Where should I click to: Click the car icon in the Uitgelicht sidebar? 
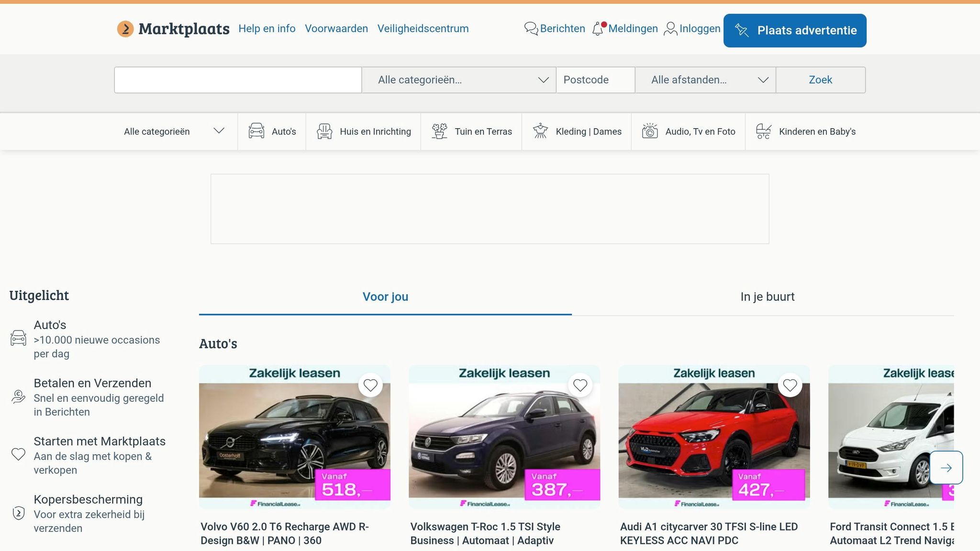(18, 338)
